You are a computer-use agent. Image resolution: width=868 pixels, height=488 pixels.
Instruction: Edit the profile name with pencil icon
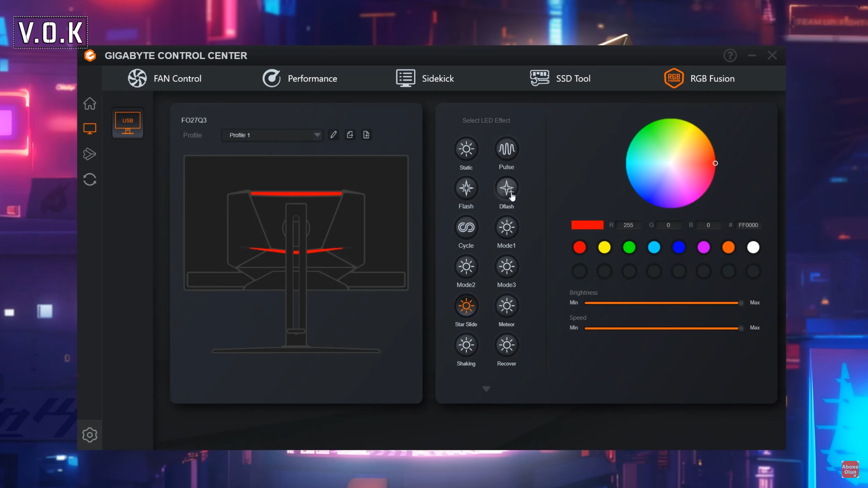click(334, 135)
